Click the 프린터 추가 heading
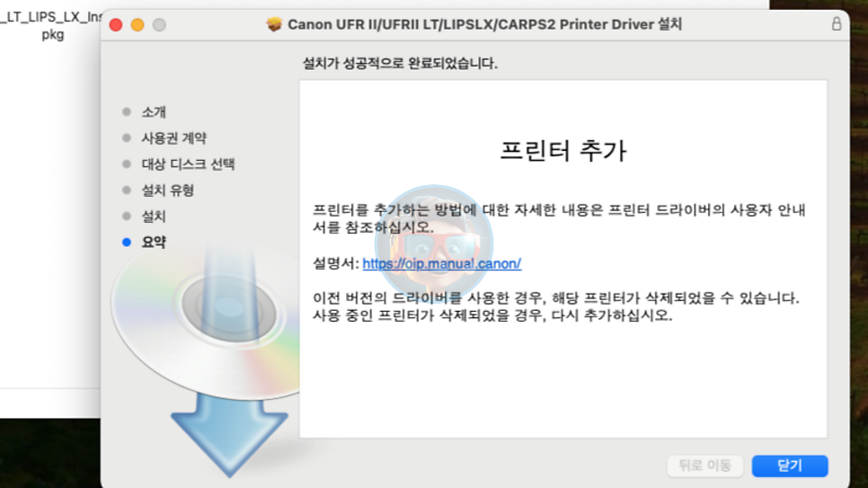This screenshot has height=488, width=868. click(563, 151)
